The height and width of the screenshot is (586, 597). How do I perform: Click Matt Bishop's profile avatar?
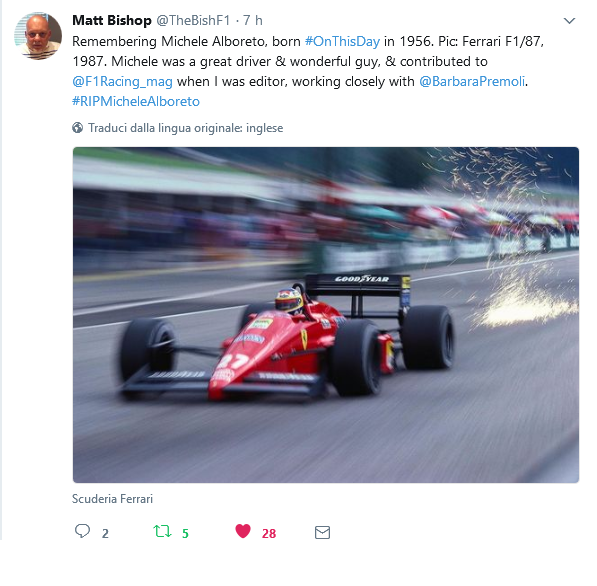38,36
